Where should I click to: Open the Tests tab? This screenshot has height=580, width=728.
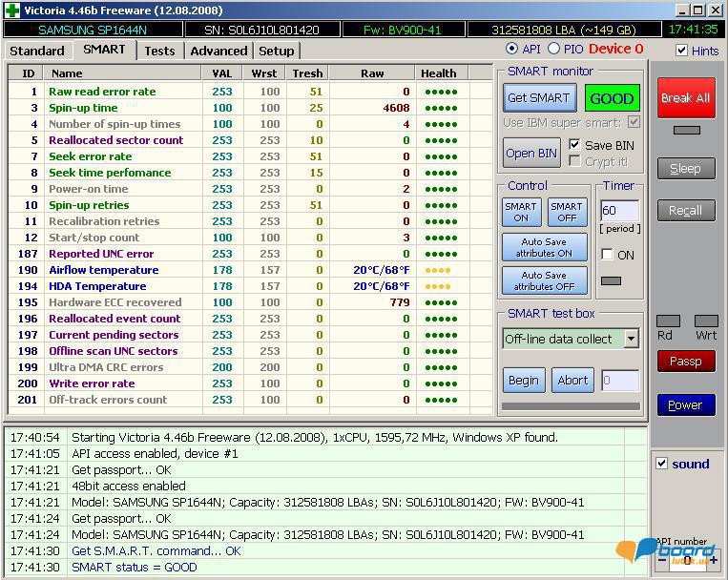coord(159,51)
